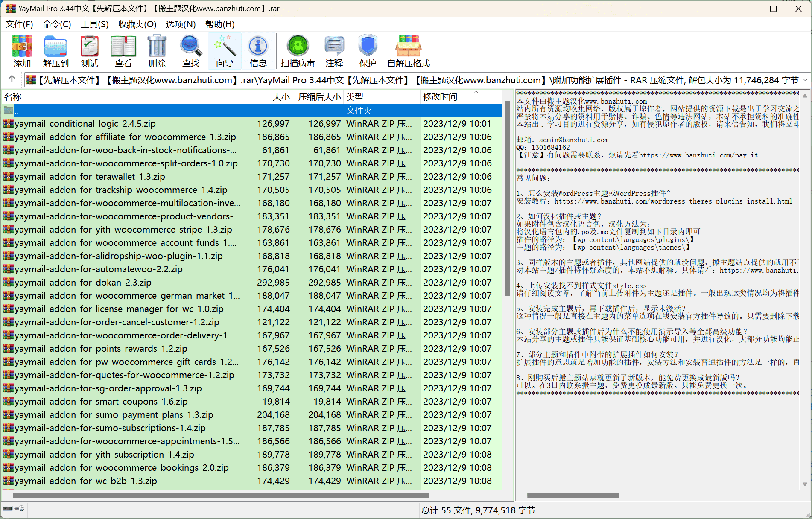Image resolution: width=812 pixels, height=519 pixels.
Task: Select yaymail-addon-for-sumo-payment-plans-1.3.zip
Action: (x=252, y=415)
